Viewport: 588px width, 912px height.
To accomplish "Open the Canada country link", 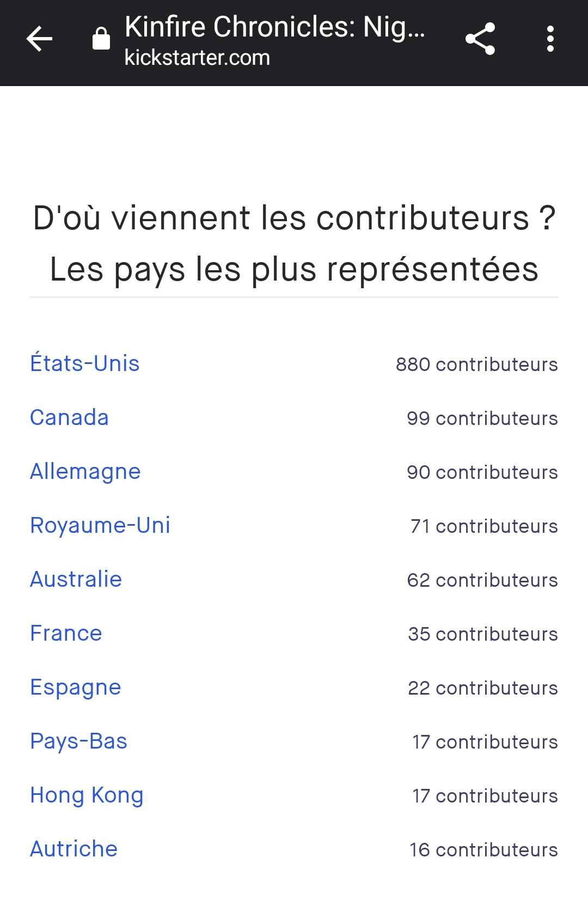I will click(x=70, y=417).
